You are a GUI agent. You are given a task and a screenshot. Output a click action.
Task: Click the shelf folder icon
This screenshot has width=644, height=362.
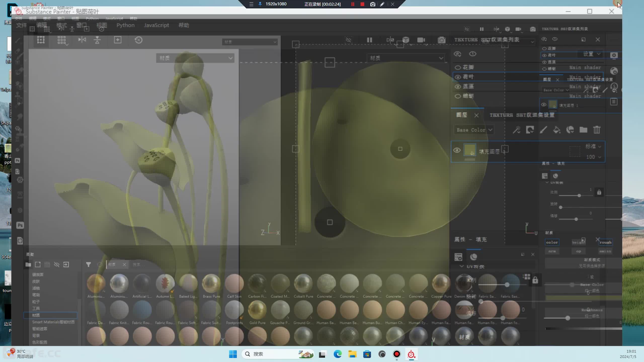[28, 264]
